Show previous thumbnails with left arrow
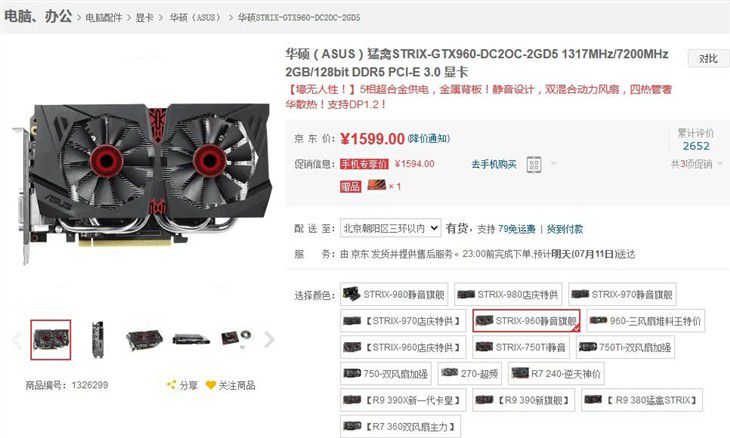This screenshot has height=438, width=730. tap(16, 340)
